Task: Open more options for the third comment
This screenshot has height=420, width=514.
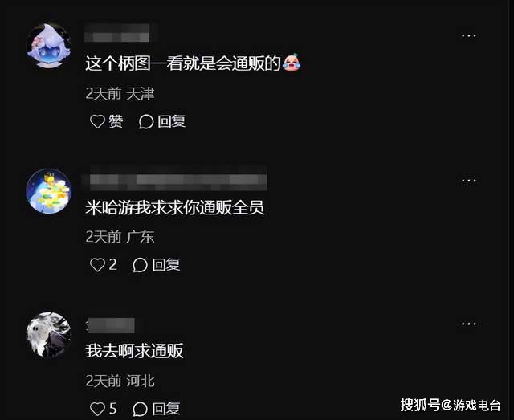Action: pos(469,324)
